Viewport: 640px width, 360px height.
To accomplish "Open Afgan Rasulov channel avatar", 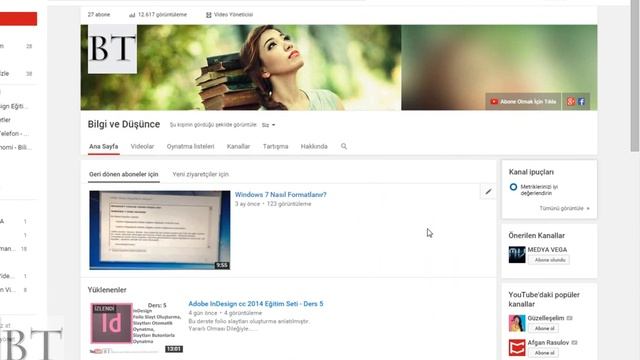I will (x=517, y=347).
